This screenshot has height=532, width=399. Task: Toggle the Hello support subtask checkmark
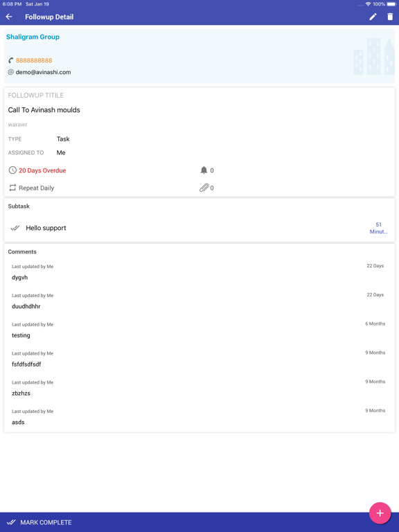[15, 228]
